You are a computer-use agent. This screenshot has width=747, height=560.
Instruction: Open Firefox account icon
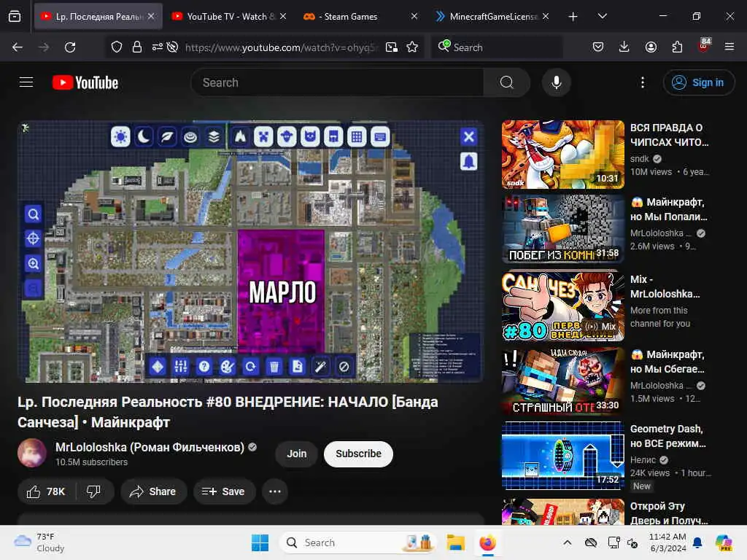pos(651,47)
